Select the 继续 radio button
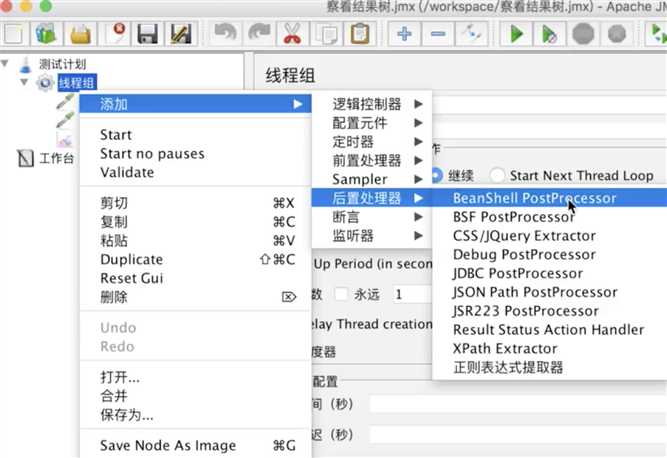The height and width of the screenshot is (458, 667). click(437, 175)
